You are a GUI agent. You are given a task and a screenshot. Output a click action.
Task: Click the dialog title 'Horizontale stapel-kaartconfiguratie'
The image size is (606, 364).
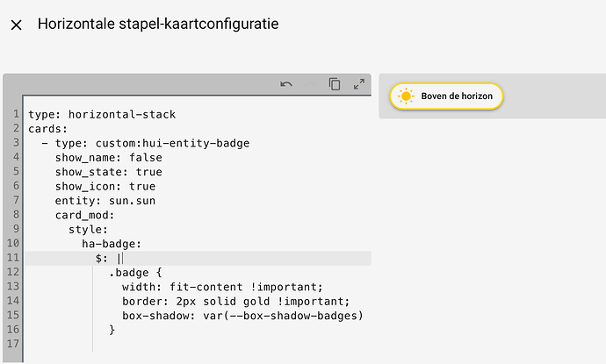pyautogui.click(x=158, y=24)
